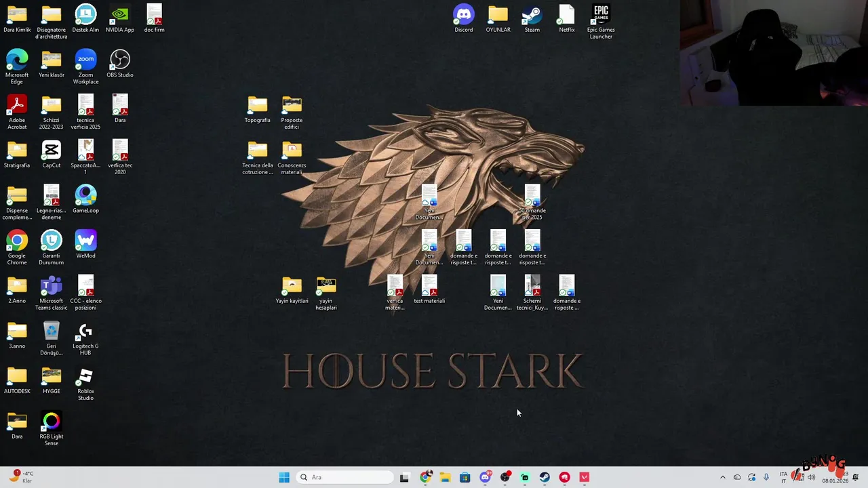Open the Recycle Bin (Geri Dönüşüm)

pyautogui.click(x=52, y=339)
